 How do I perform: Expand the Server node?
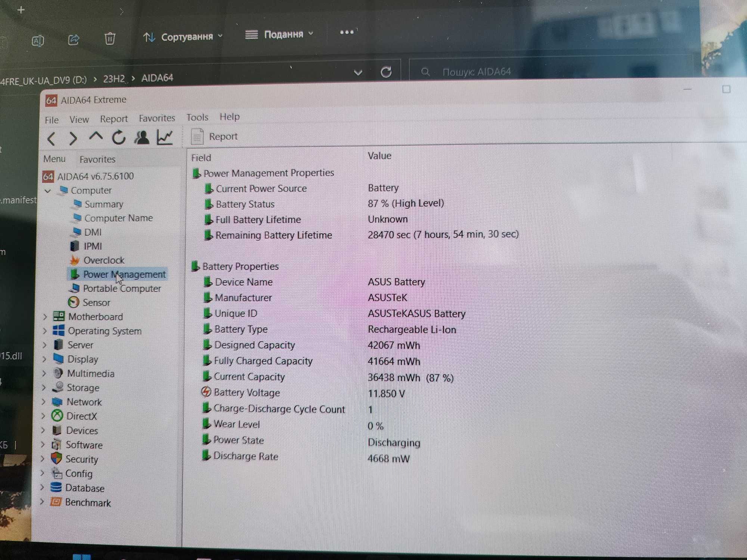click(x=44, y=345)
